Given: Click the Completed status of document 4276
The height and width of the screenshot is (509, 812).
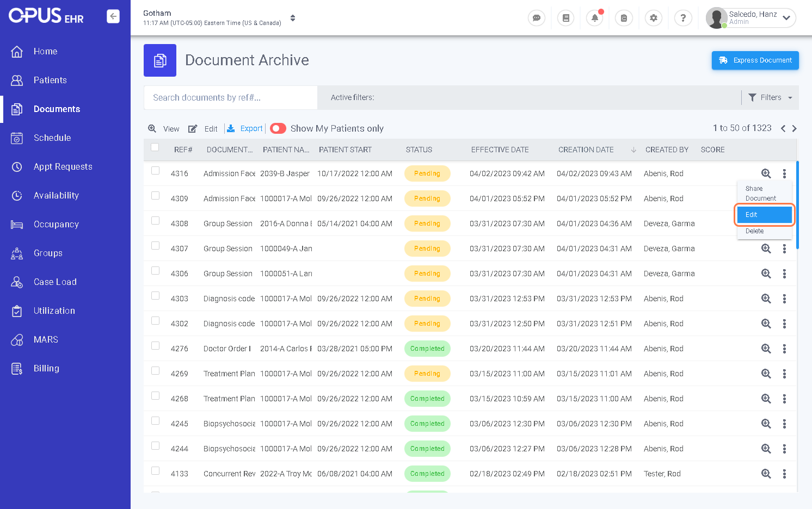Looking at the screenshot, I should pos(427,349).
